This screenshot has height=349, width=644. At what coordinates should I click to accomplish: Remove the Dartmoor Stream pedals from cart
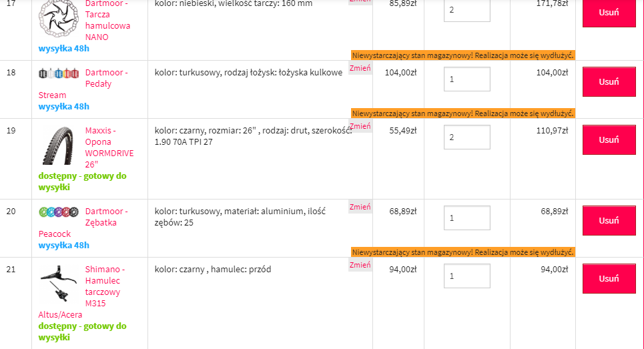click(x=609, y=81)
